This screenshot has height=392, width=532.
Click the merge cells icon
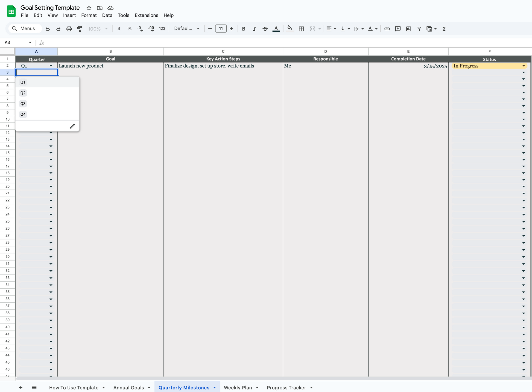[x=312, y=29]
